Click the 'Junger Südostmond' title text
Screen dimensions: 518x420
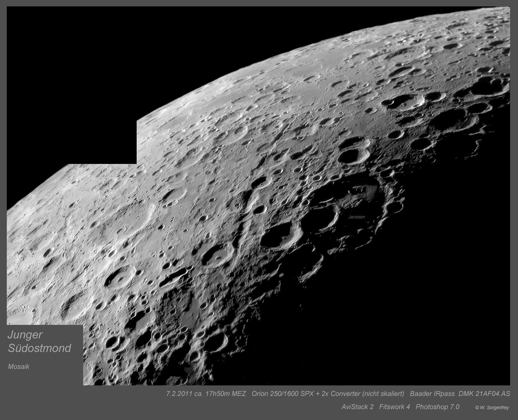(40, 341)
